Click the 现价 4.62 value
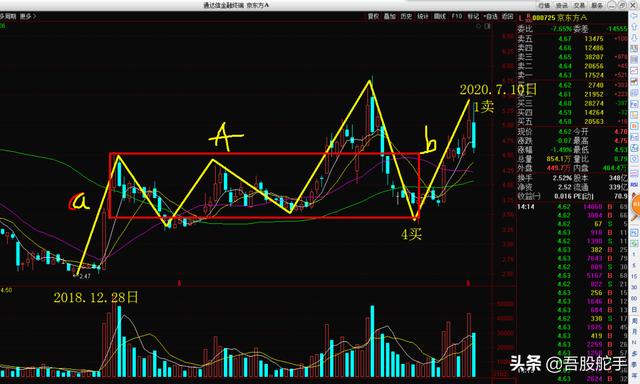Viewport: 640px width, 384px height. pyautogui.click(x=564, y=132)
